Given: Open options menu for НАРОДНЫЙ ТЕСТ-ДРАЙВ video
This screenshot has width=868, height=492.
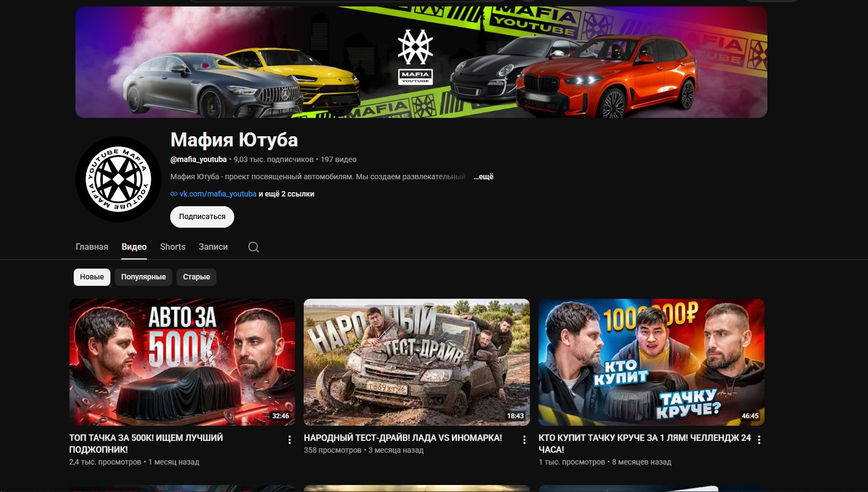Looking at the screenshot, I should point(524,440).
